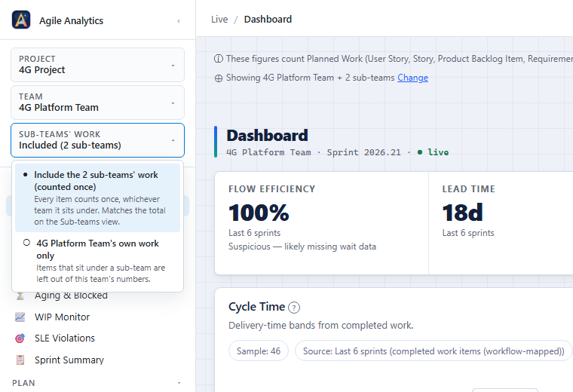Select 4G Platform Team's own work only
Screen dimensions: 573x392
coord(97,261)
